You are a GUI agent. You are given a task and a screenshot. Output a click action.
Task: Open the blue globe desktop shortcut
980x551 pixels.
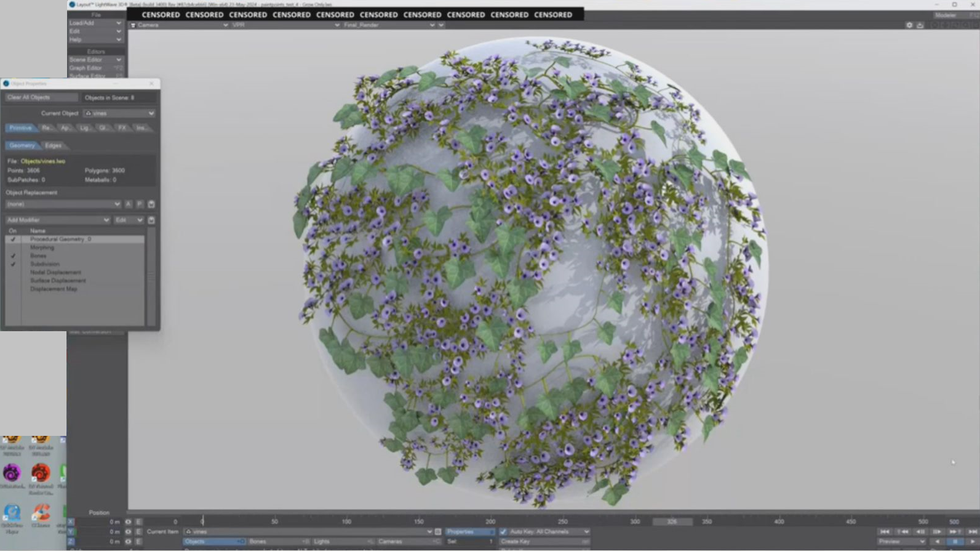pyautogui.click(x=12, y=513)
